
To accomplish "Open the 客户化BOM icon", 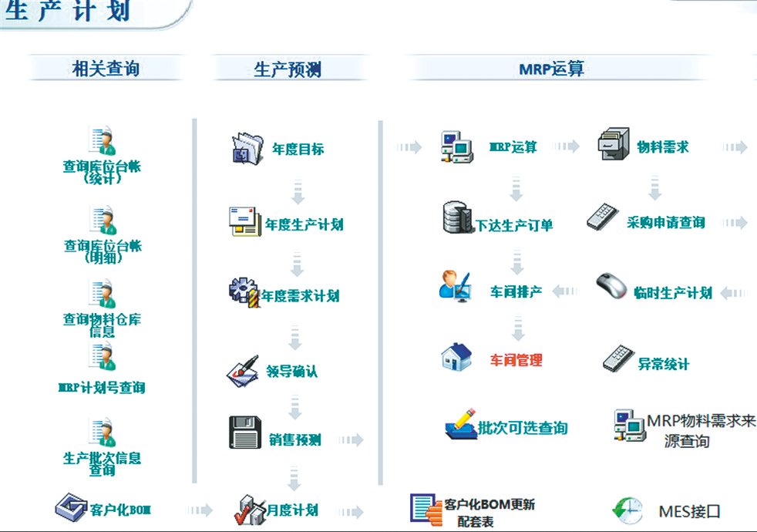I will click(x=71, y=507).
